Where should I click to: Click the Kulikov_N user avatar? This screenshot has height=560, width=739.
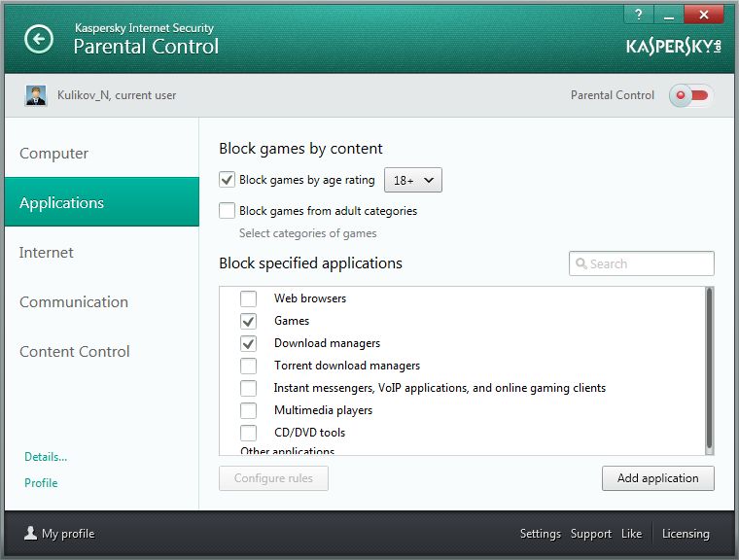(35, 95)
